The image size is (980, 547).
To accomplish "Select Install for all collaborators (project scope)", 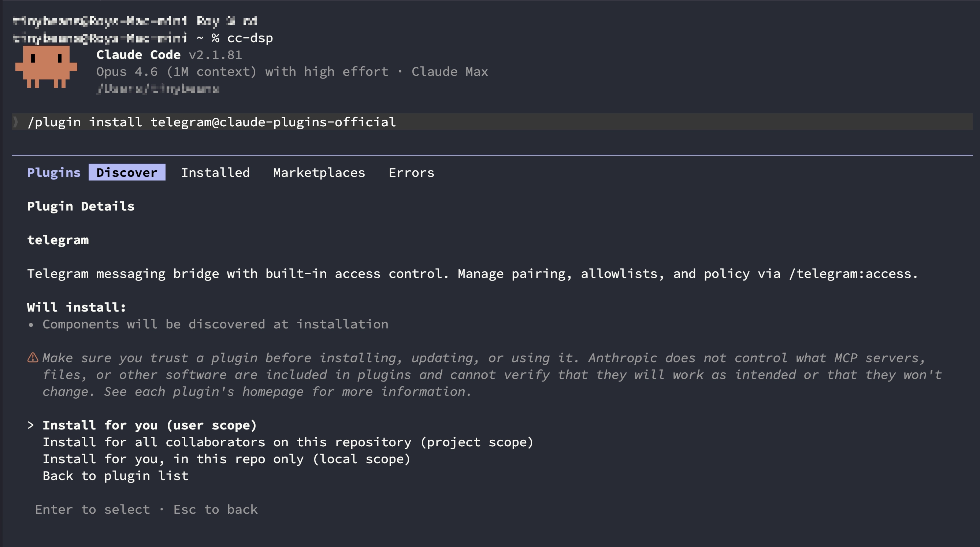I will click(287, 442).
